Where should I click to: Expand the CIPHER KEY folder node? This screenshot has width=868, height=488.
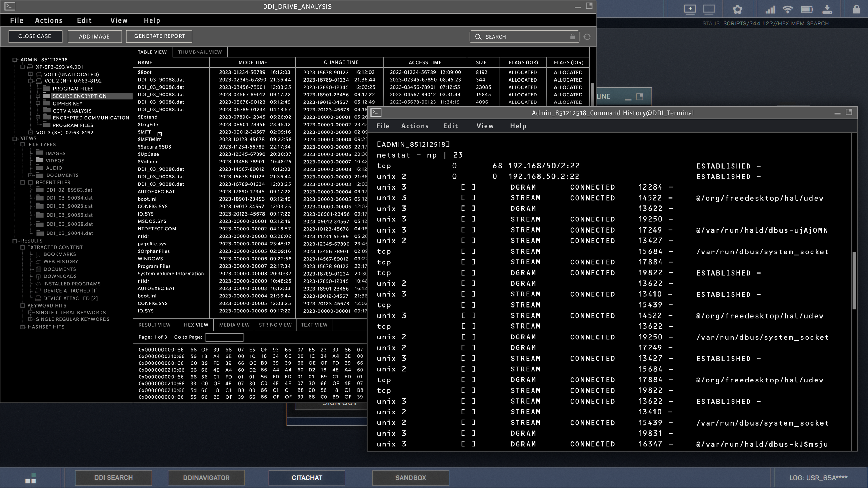click(38, 103)
